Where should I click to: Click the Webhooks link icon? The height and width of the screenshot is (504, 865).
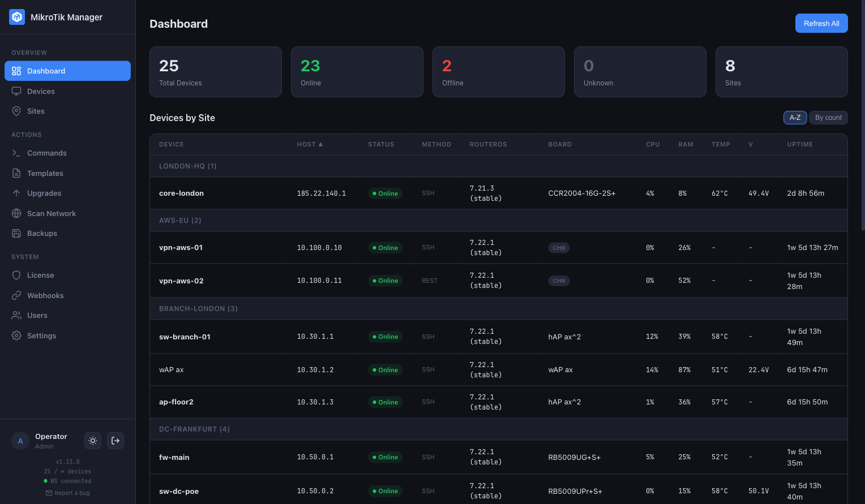pyautogui.click(x=16, y=295)
